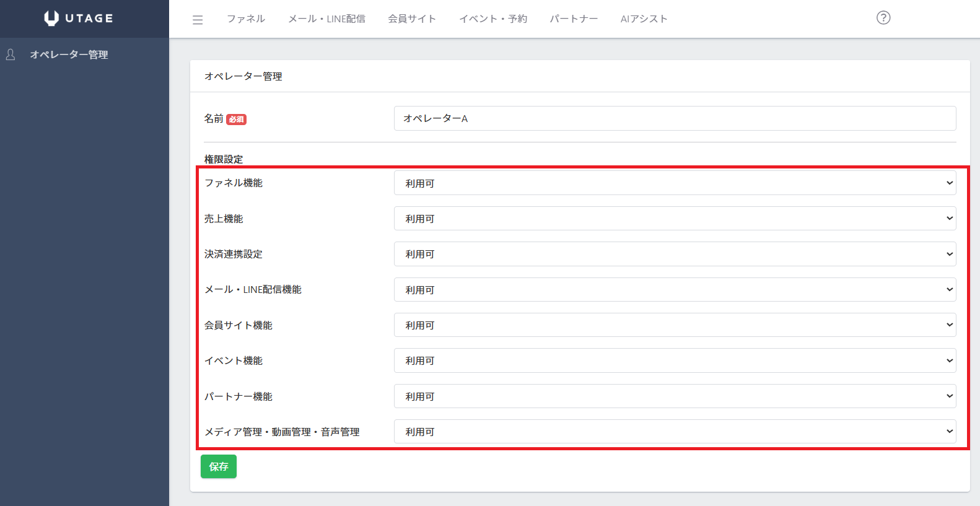This screenshot has height=506, width=980.
Task: Open the 決済連携設定 permission dropdown
Action: [x=675, y=254]
